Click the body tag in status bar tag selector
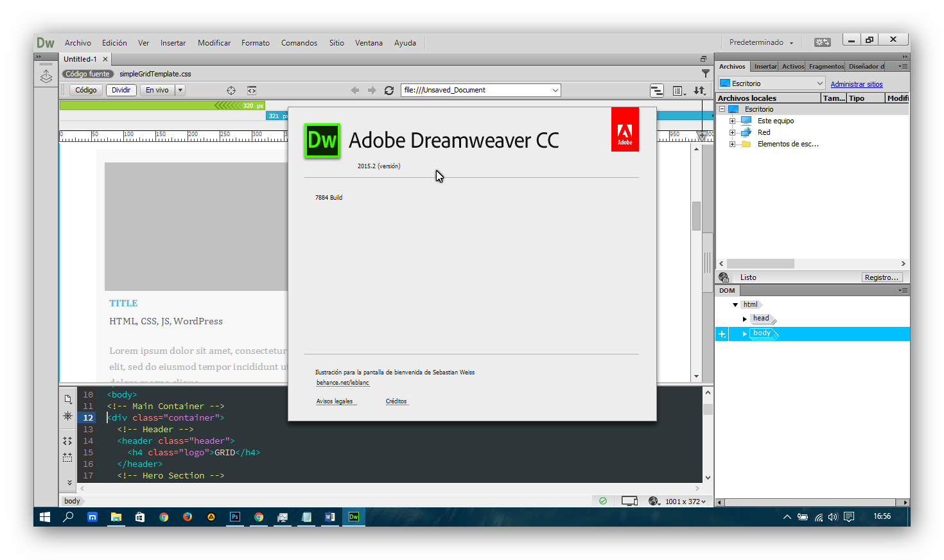Screen dimensions: 944x560 pyautogui.click(x=72, y=501)
